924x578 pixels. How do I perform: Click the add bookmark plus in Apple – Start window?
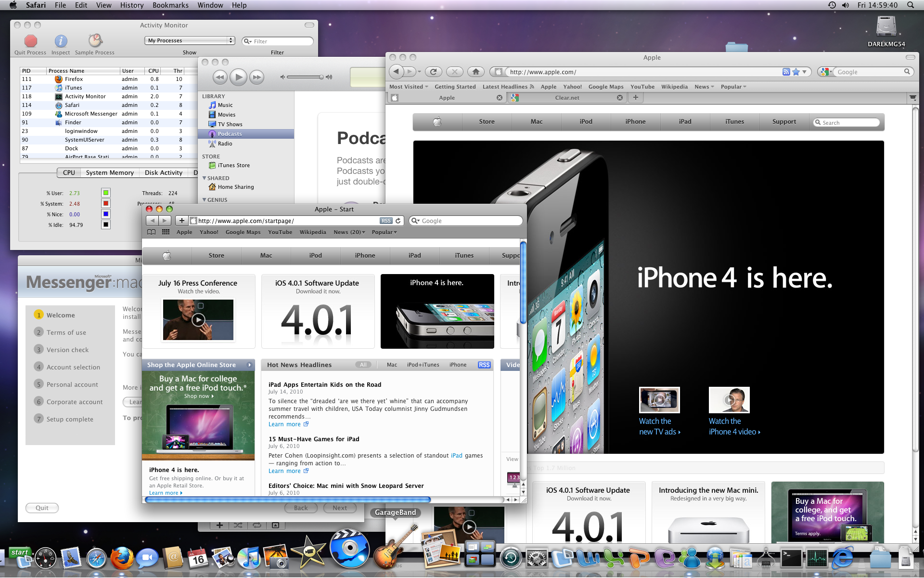(181, 221)
